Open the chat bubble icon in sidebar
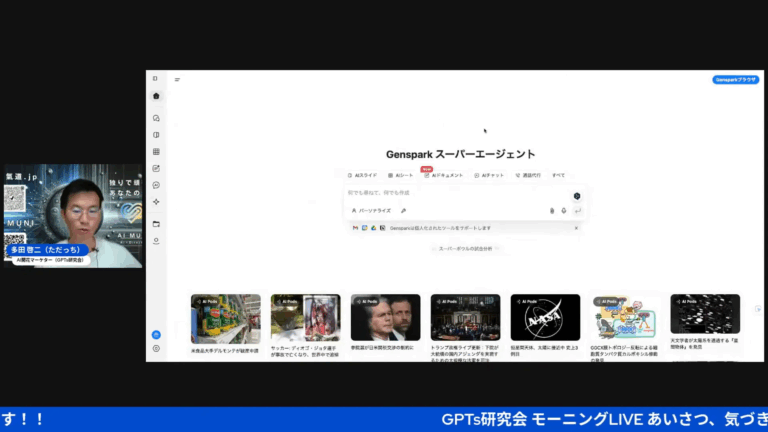The width and height of the screenshot is (768, 432). 156,185
